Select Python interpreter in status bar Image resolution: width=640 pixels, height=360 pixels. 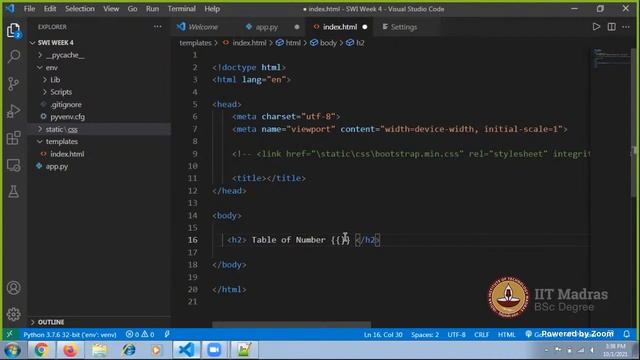click(70, 334)
